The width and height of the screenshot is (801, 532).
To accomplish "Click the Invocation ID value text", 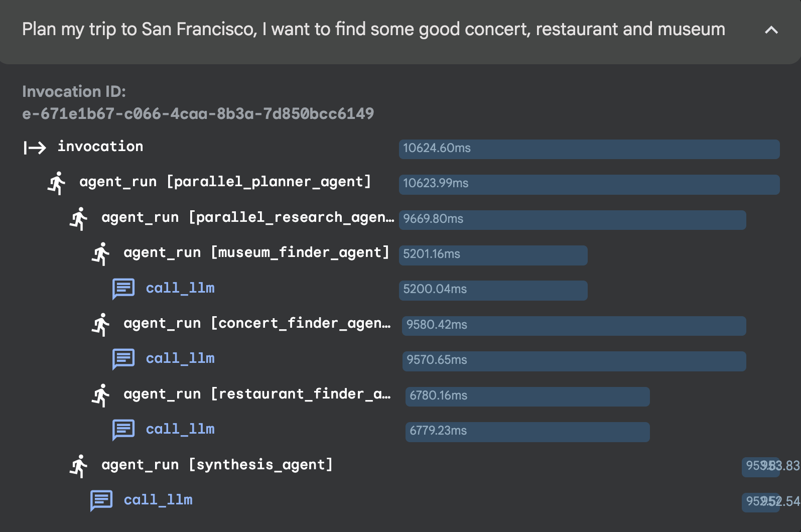I will point(198,114).
